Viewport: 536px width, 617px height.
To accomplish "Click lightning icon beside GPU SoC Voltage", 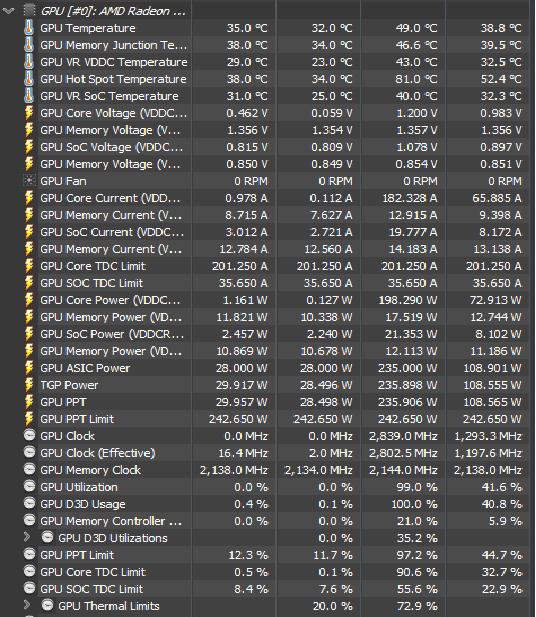I will (29, 146).
